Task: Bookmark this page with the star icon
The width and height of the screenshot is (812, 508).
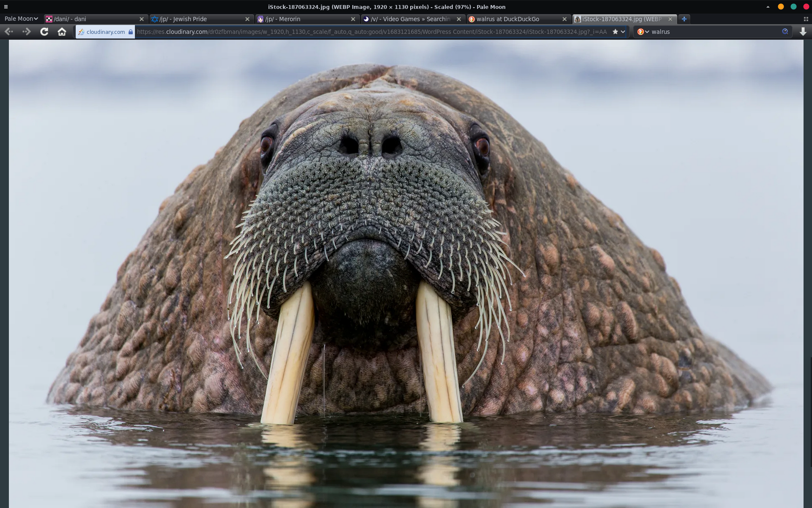Action: click(x=615, y=32)
